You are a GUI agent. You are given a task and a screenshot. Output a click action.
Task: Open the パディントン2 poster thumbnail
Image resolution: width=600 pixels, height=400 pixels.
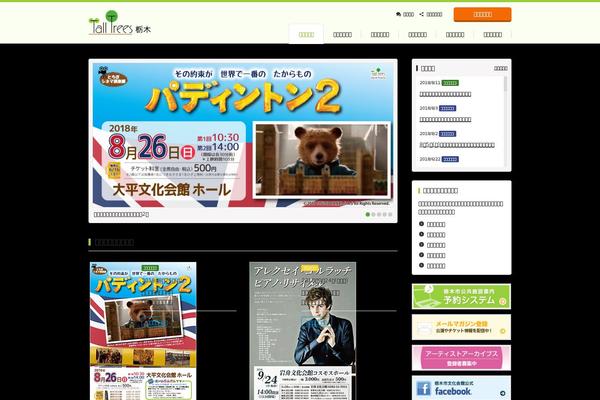point(143,331)
